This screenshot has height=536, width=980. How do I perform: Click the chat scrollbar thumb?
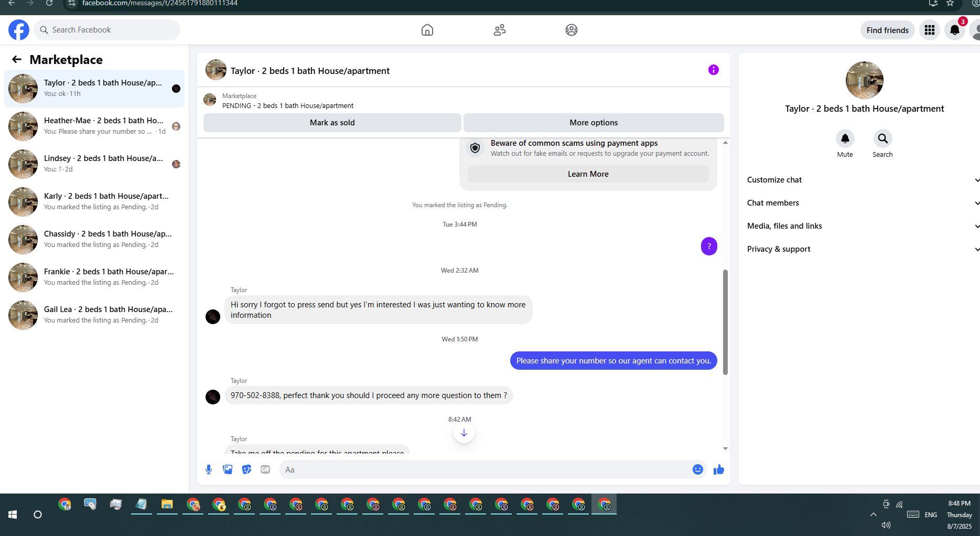pos(725,323)
